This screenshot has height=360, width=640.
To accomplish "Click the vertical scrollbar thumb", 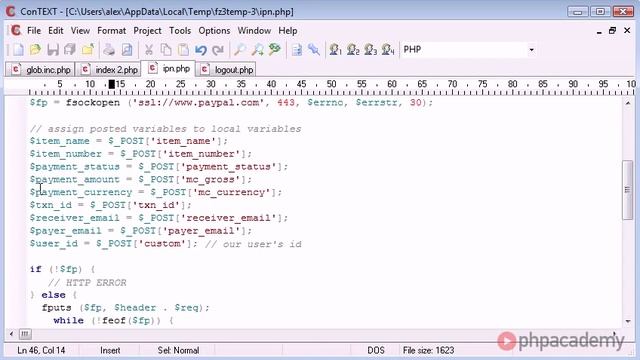I will click(628, 190).
